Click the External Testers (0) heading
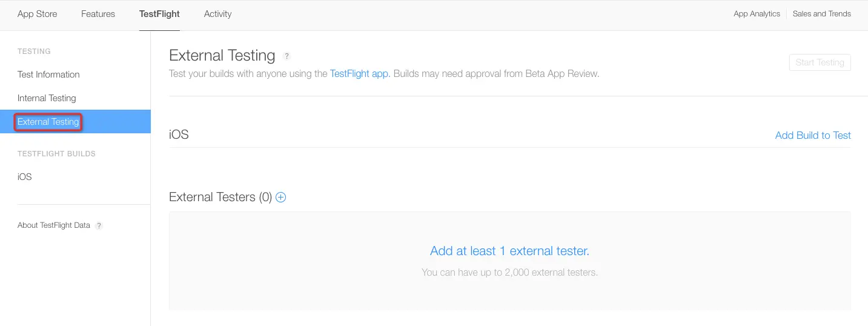Screen dimensions: 868x326 [220, 197]
